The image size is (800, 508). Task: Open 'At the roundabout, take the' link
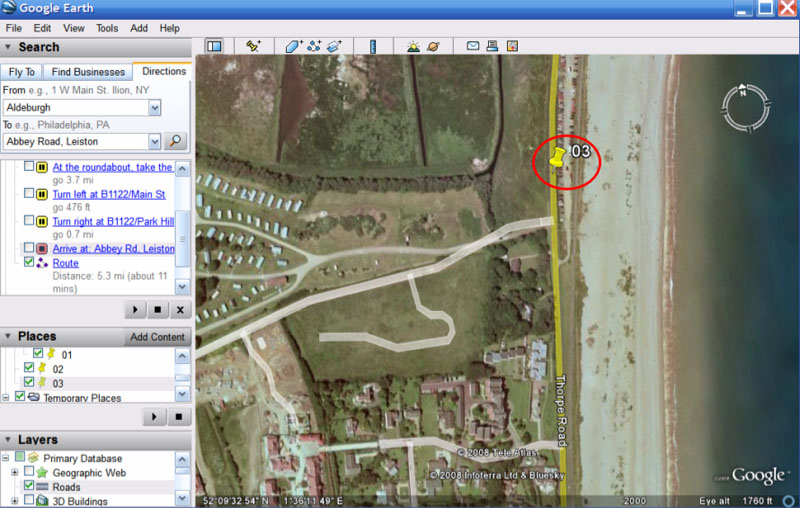coord(113,167)
